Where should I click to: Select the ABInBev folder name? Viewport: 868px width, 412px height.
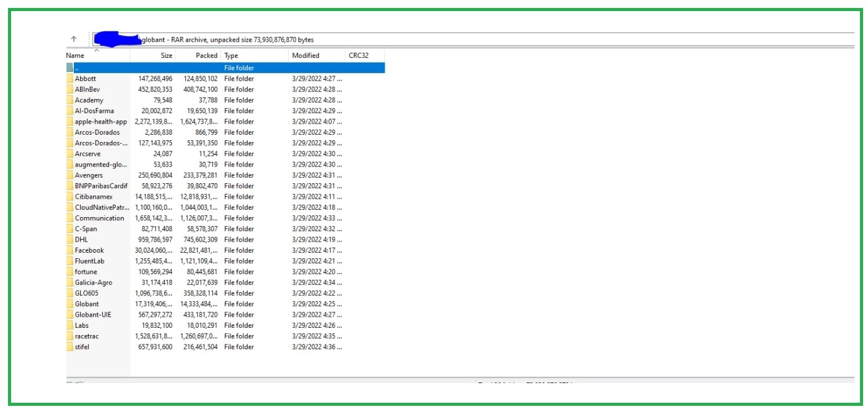click(x=87, y=89)
